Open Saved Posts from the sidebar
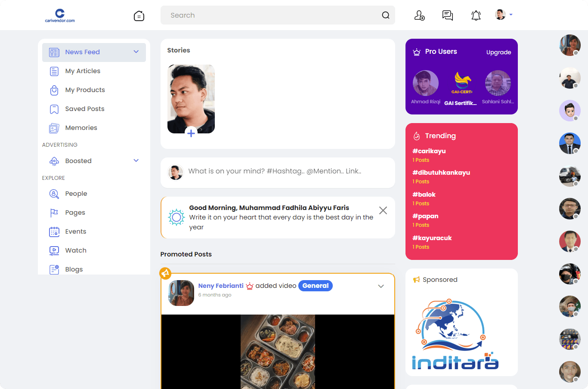 point(84,109)
